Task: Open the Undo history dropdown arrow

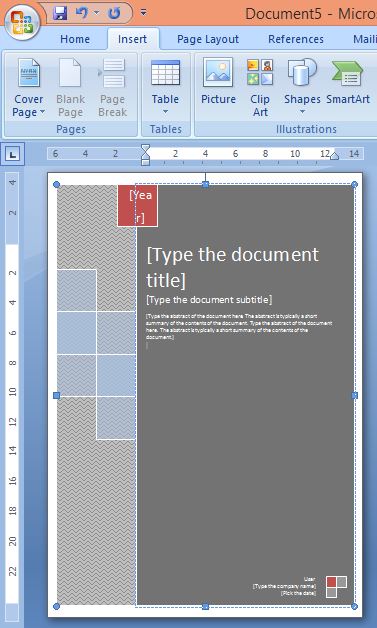Action: click(x=97, y=13)
